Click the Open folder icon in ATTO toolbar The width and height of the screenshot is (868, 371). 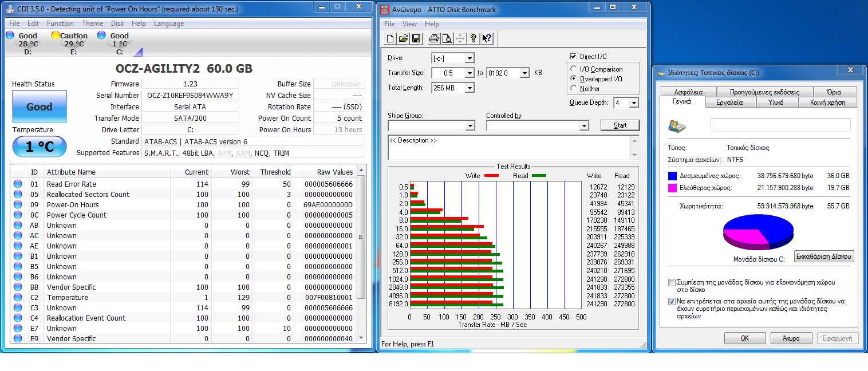point(404,38)
